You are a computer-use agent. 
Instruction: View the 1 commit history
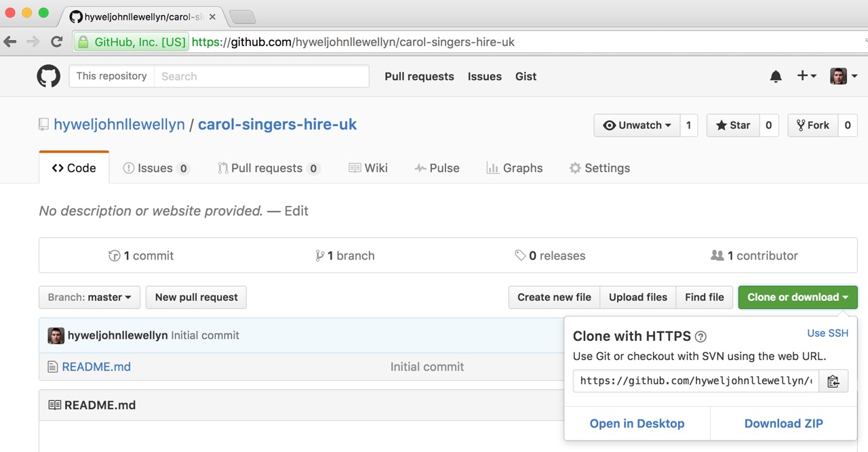(x=141, y=255)
